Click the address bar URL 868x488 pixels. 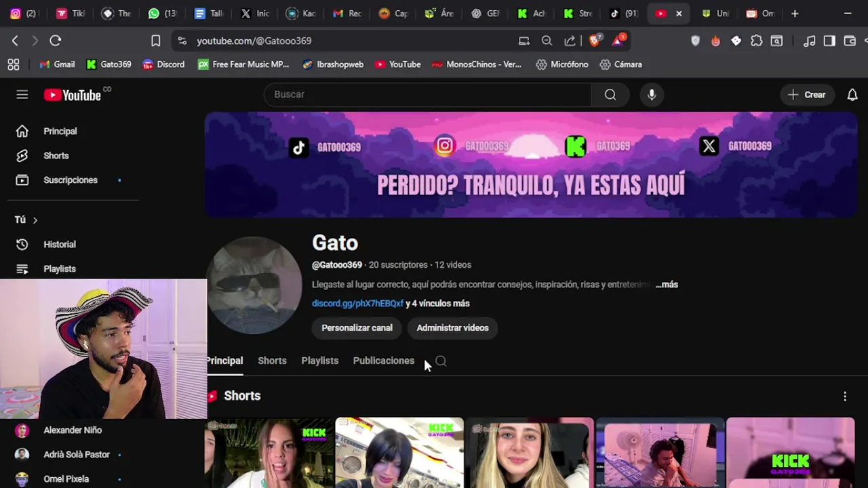254,41
